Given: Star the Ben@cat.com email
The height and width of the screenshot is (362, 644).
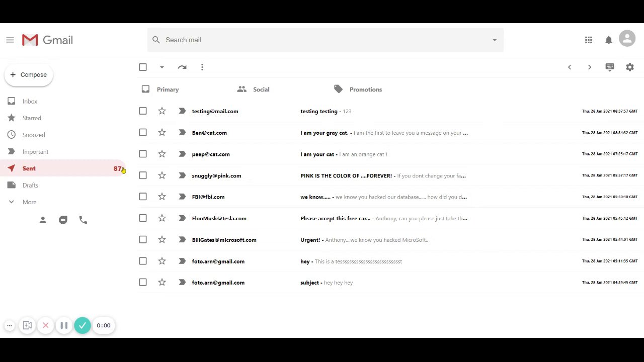Looking at the screenshot, I should [162, 133].
